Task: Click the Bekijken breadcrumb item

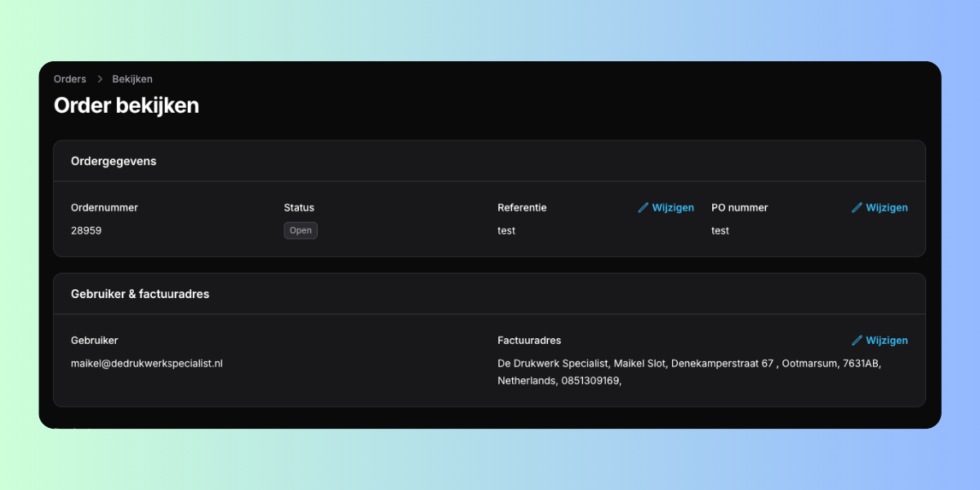Action: 132,79
